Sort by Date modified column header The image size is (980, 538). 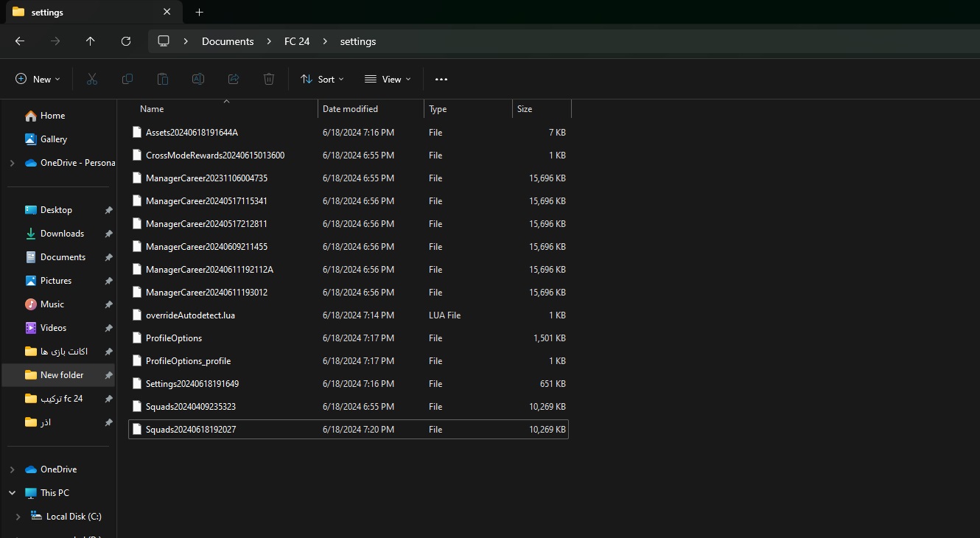pos(350,109)
